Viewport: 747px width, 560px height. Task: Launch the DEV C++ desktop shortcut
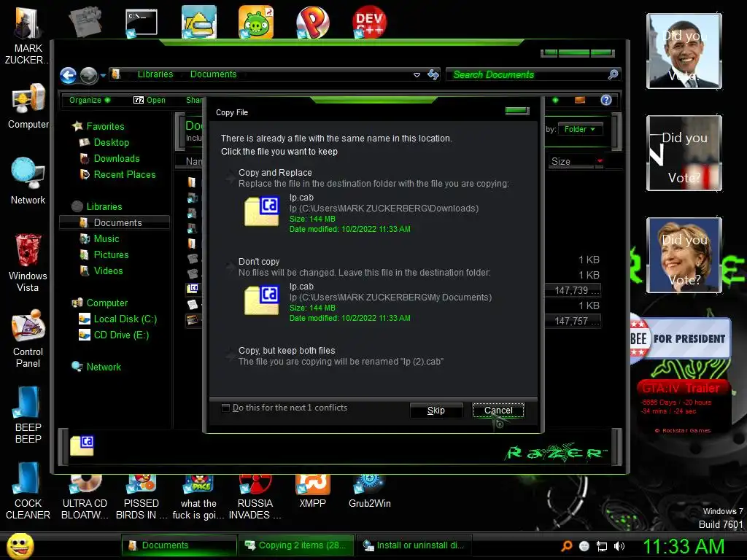click(370, 22)
